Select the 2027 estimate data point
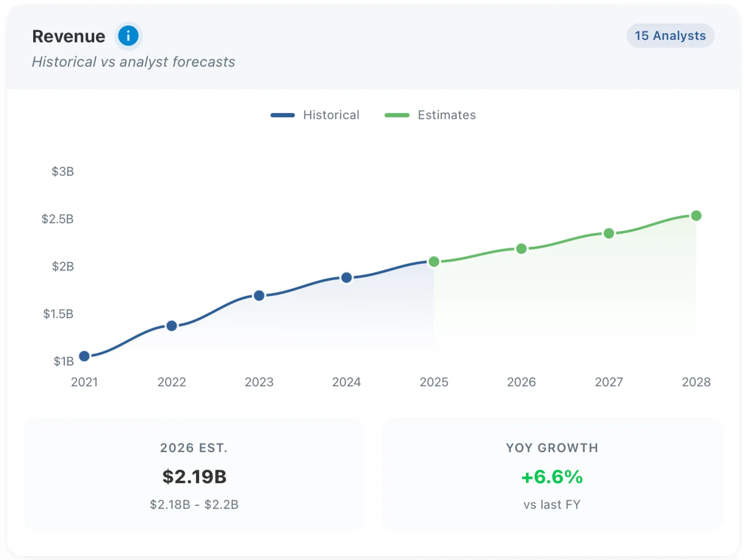Image resolution: width=743 pixels, height=560 pixels. pyautogui.click(x=609, y=233)
